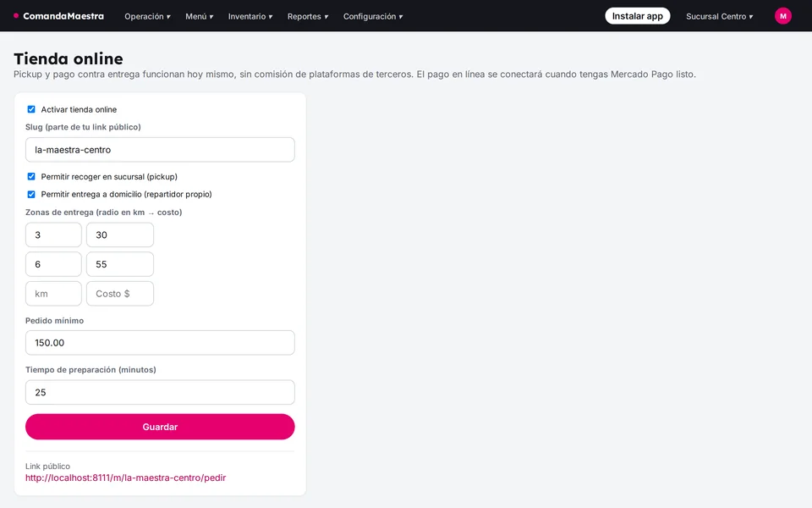Click the zone radius field with 6
The width and height of the screenshot is (812, 508).
tap(53, 264)
